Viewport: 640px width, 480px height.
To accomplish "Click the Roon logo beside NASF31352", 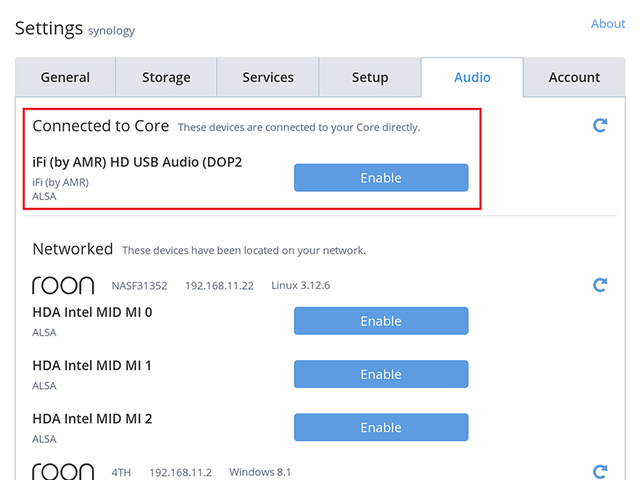I will point(63,286).
